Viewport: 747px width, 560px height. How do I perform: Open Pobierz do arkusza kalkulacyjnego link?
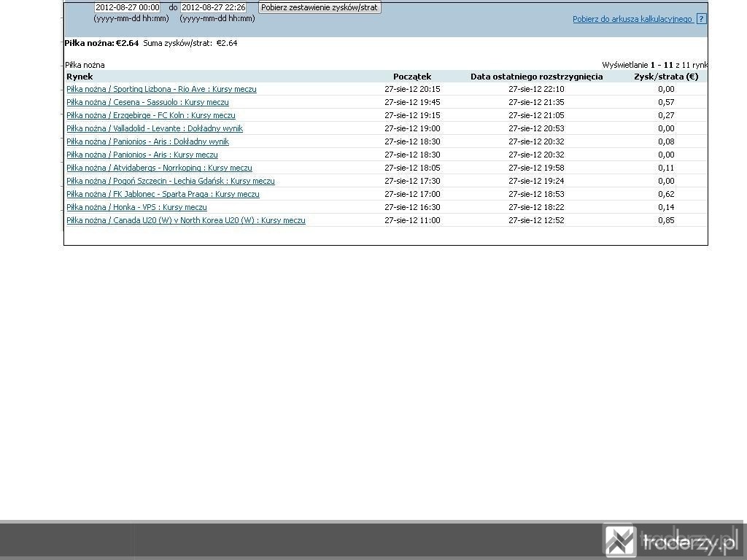(x=632, y=19)
